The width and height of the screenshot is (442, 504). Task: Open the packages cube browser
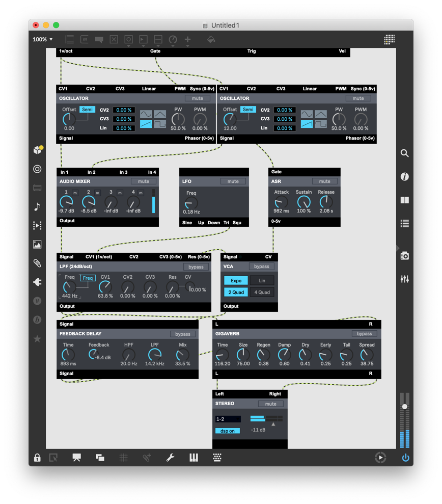(x=38, y=149)
